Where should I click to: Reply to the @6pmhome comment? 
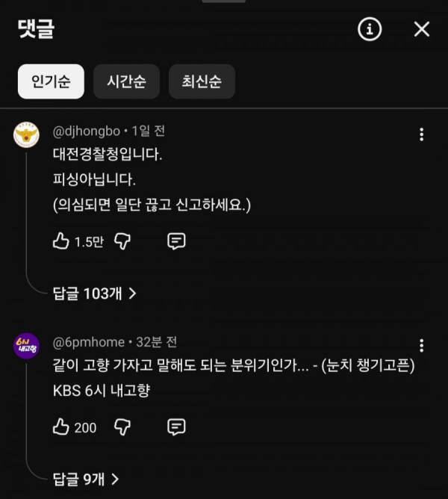pyautogui.click(x=176, y=427)
